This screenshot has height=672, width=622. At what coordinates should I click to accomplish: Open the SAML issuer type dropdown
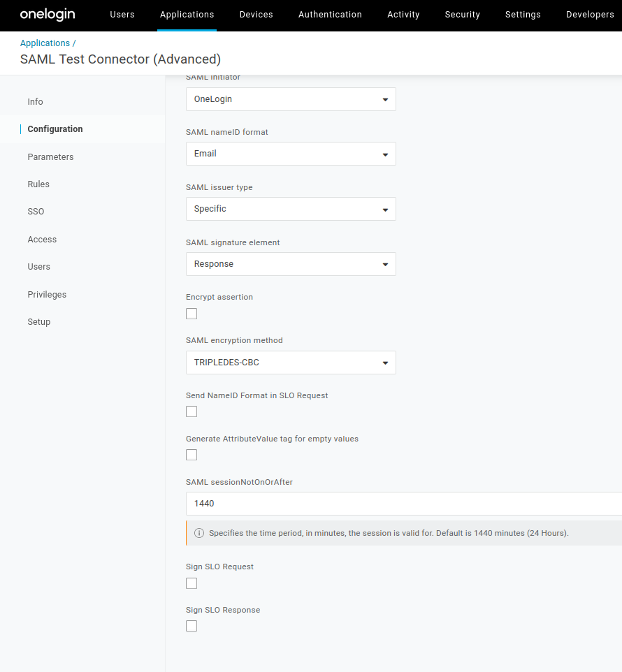(291, 209)
